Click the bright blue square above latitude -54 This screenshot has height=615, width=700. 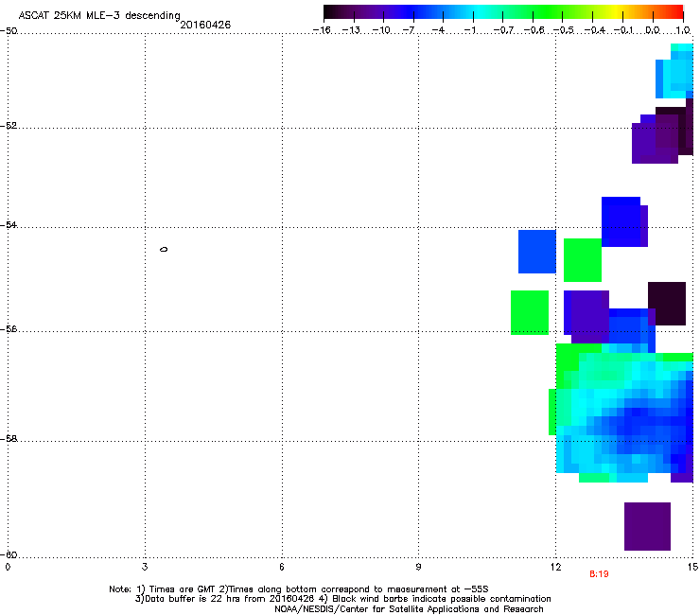621,221
